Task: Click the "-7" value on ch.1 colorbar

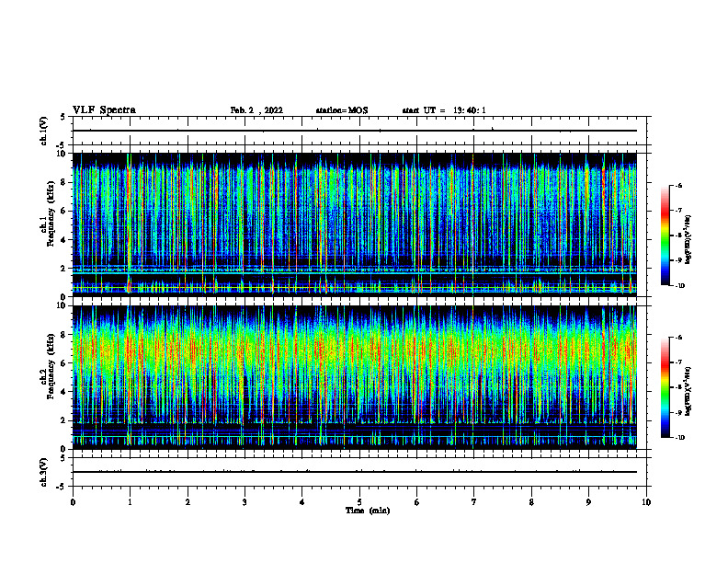Action: (x=679, y=211)
